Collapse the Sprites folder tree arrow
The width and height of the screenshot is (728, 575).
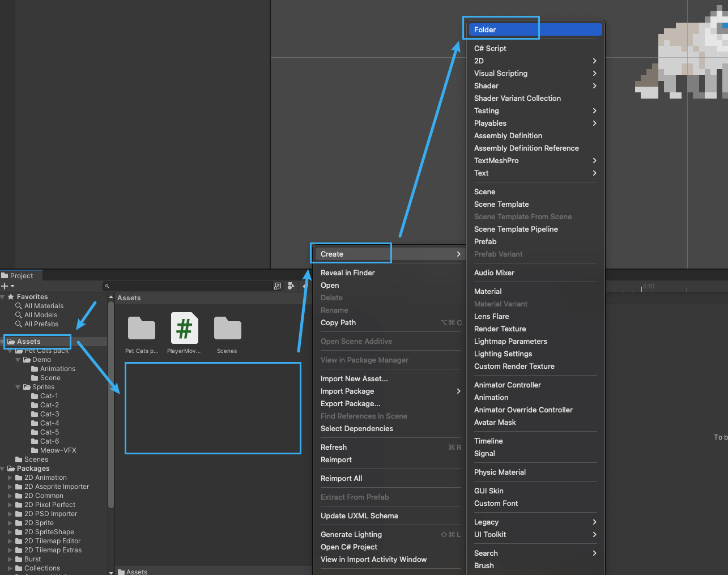(x=18, y=387)
